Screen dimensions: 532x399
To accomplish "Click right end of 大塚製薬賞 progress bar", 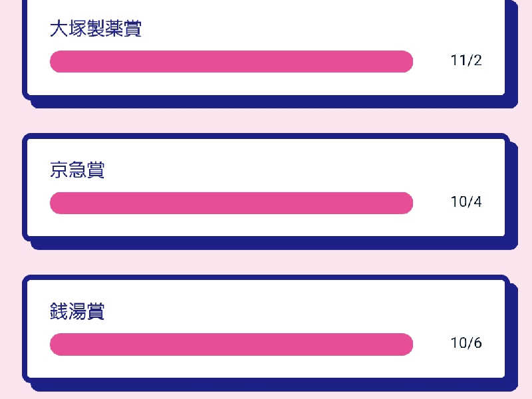I will coord(406,61).
